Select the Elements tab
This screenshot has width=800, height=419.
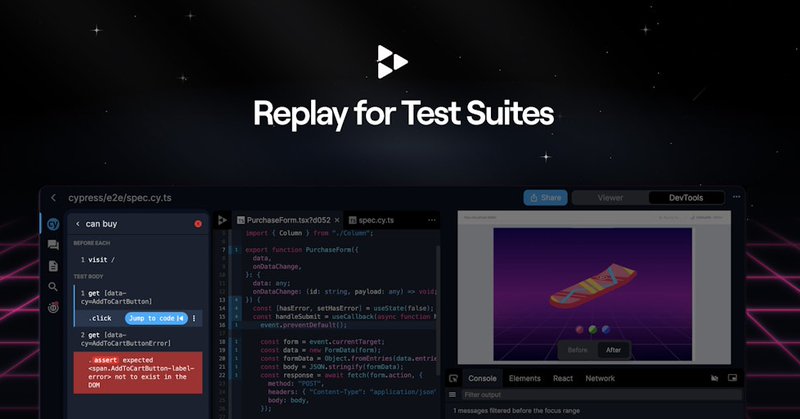524,378
